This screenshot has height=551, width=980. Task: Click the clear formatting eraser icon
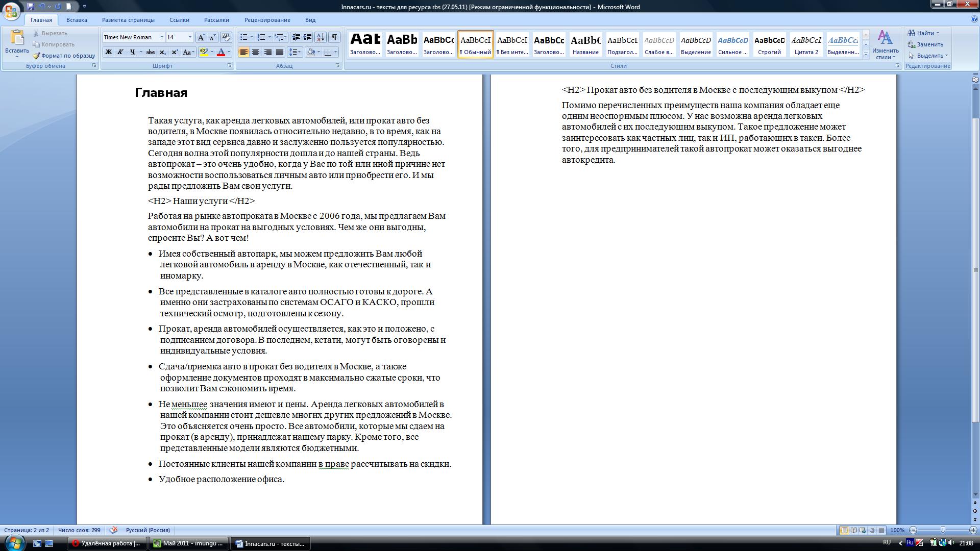click(x=226, y=37)
